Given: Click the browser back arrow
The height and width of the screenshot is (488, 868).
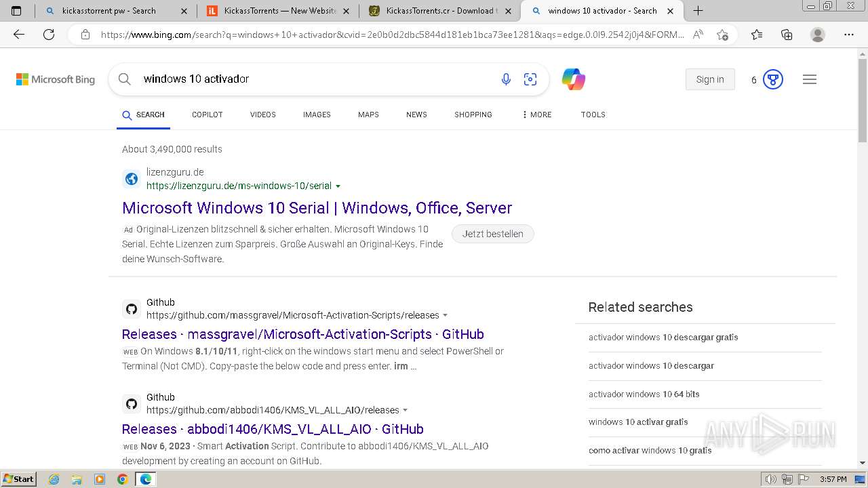Looking at the screenshot, I should coord(19,35).
